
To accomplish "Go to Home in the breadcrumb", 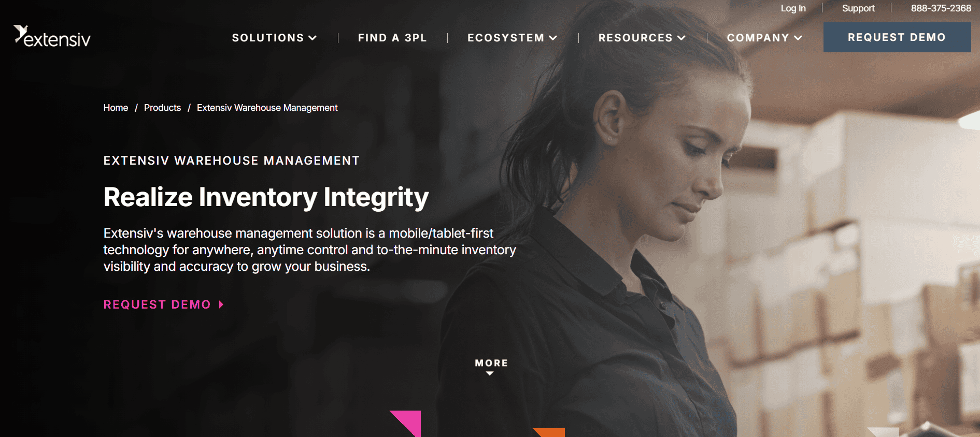I will click(116, 108).
